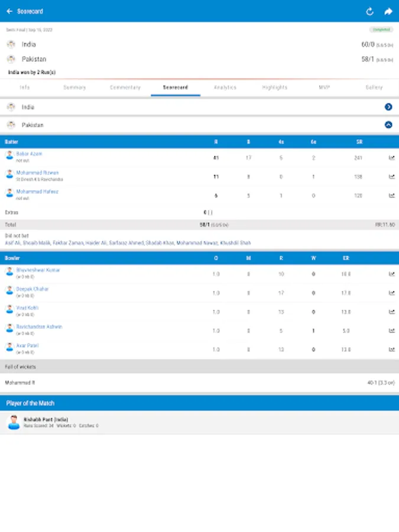Share the match scorecard
This screenshot has height=532, width=399.
pos(388,12)
